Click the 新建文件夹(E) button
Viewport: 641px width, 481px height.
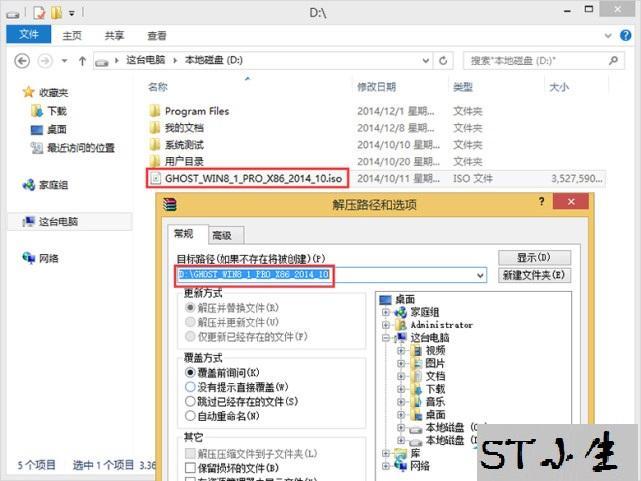pyautogui.click(x=534, y=275)
